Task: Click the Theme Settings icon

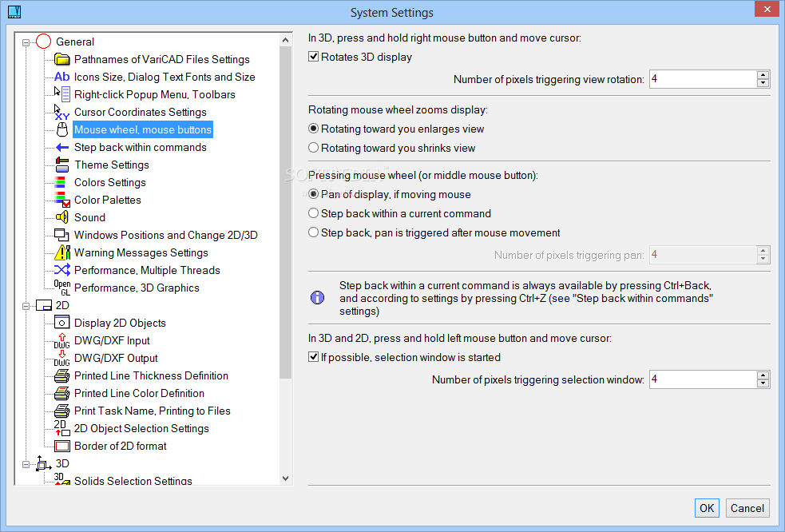Action: coord(62,165)
